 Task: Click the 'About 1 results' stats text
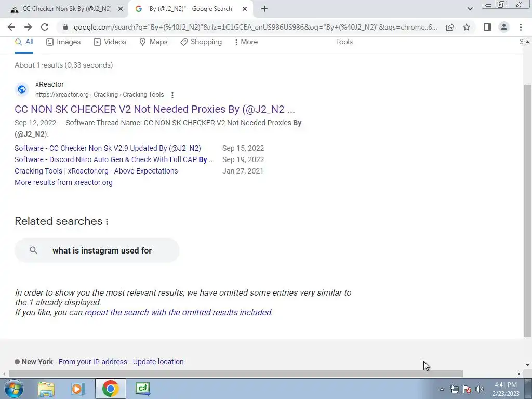pos(64,65)
